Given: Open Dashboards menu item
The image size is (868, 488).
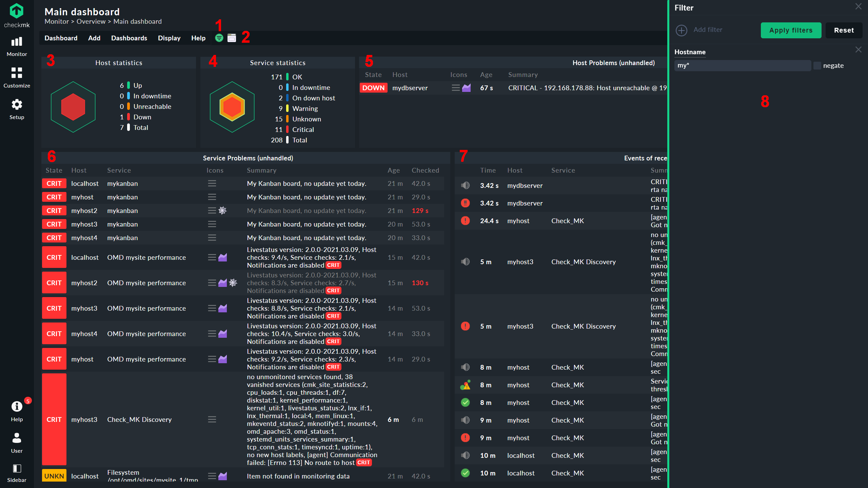Looking at the screenshot, I should 129,38.
